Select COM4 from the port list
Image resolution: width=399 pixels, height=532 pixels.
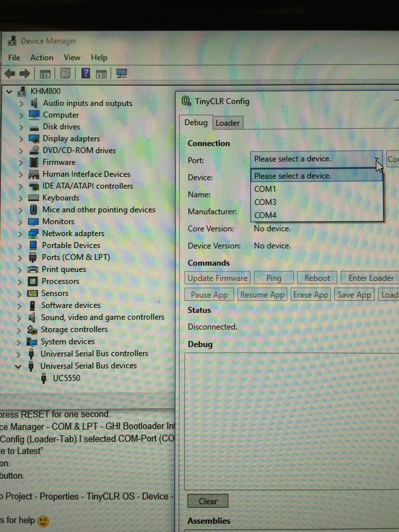coord(317,215)
